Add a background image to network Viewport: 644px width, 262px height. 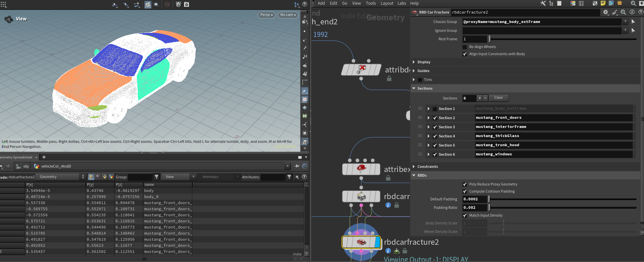[611, 3]
